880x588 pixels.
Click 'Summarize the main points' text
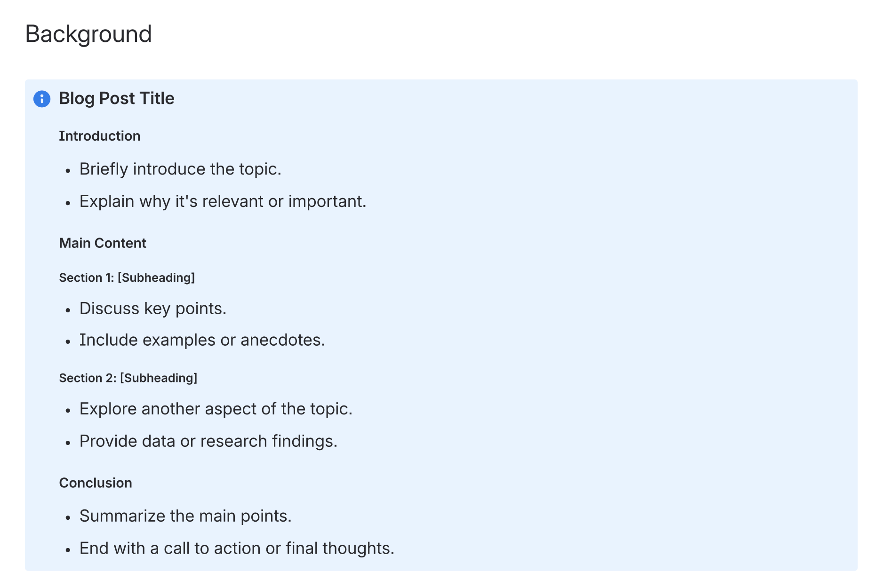click(185, 516)
